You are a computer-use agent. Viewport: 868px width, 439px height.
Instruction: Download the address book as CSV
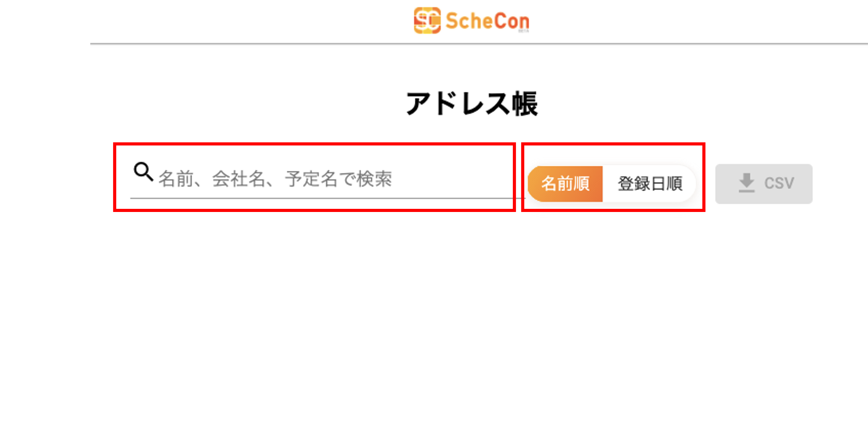(x=764, y=184)
